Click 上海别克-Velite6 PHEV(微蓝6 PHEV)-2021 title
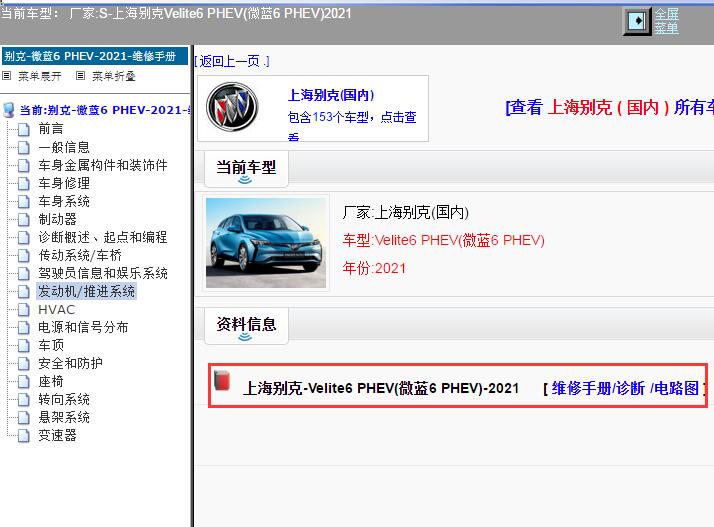The height and width of the screenshot is (527, 714). (381, 388)
